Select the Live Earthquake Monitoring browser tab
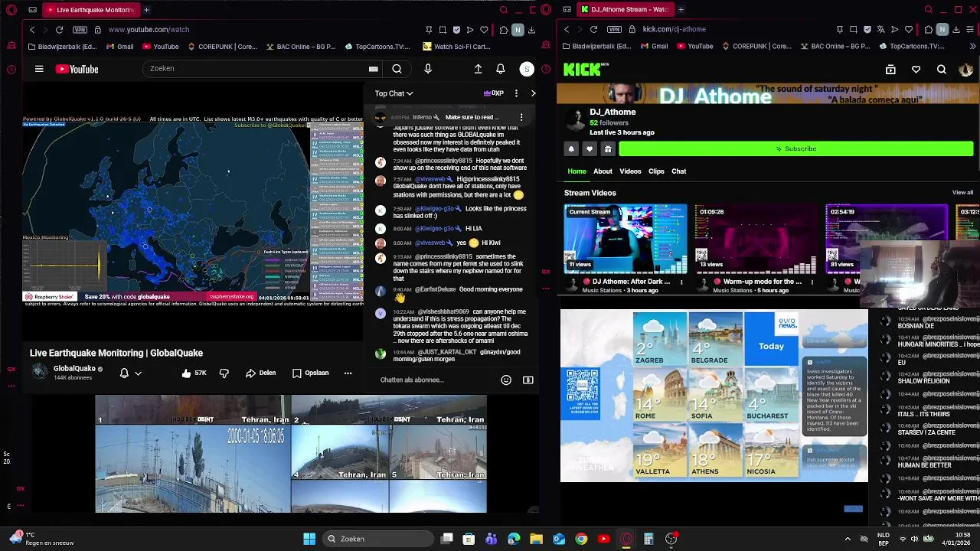 tap(90, 10)
